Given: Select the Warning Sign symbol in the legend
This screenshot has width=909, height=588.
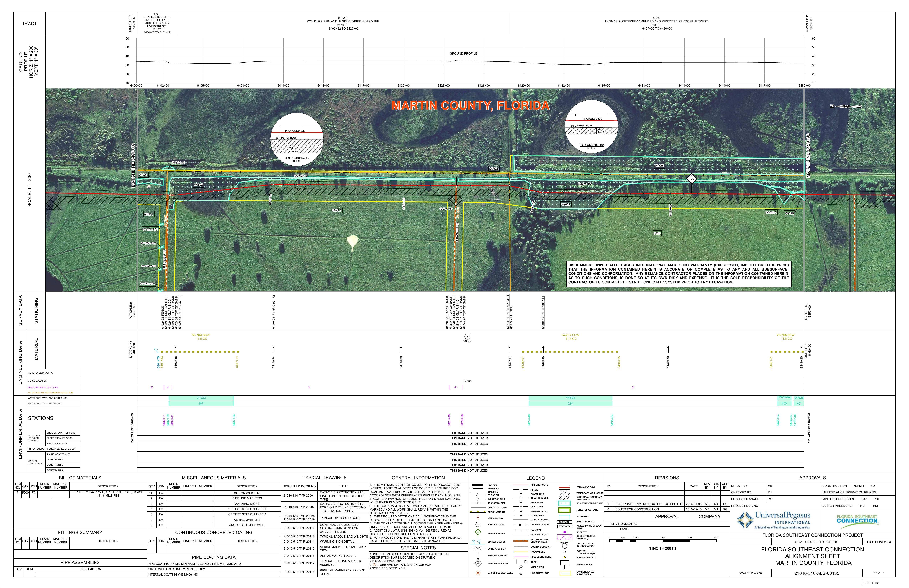Looking at the screenshot, I should [478, 518].
